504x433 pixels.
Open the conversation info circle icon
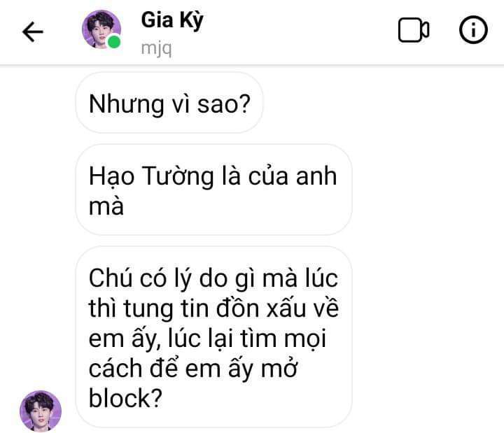coord(473,29)
